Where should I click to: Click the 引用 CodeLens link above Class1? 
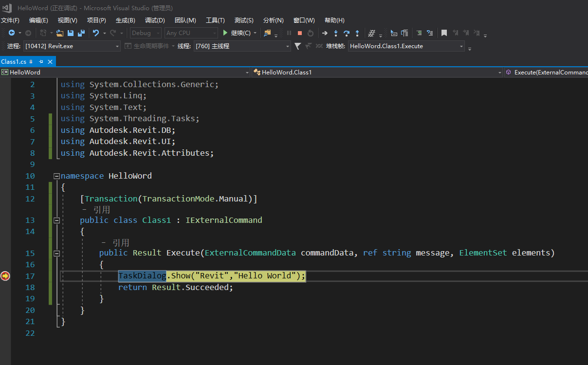pyautogui.click(x=102, y=210)
